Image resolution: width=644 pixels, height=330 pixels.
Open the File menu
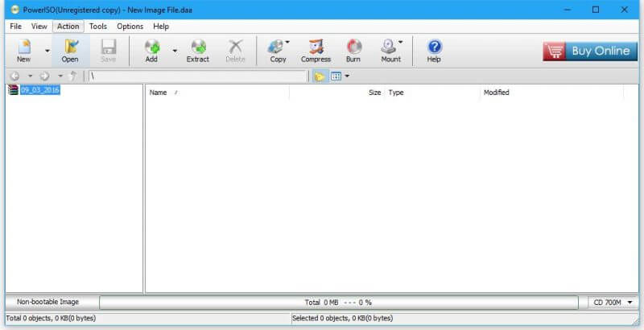pos(15,27)
